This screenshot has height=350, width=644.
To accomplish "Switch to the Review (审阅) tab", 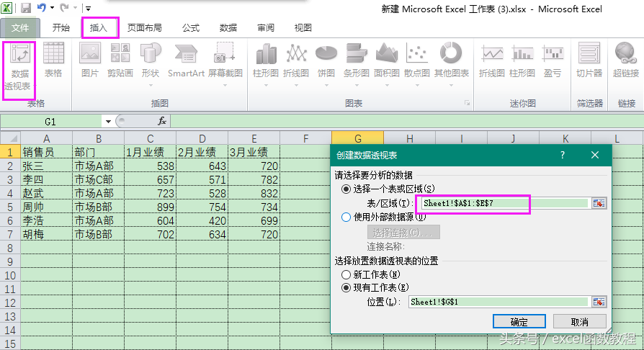I will pyautogui.click(x=266, y=27).
